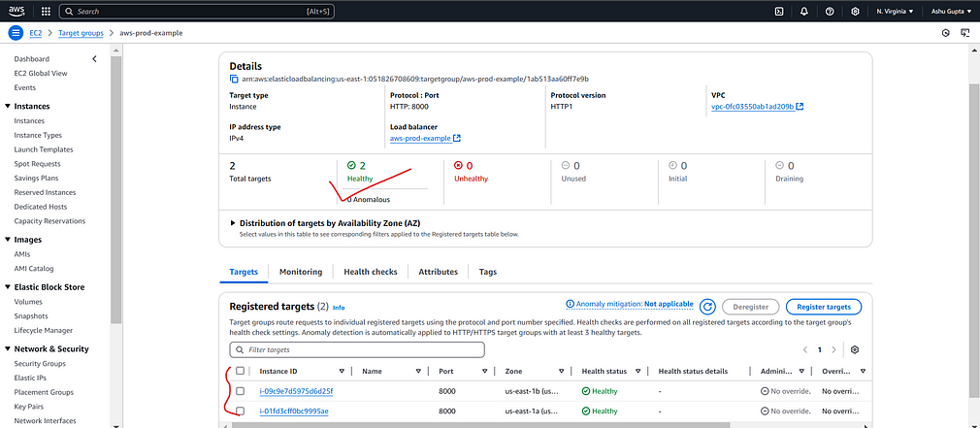Open Elastic IPs in sidebar
Image resolution: width=980 pixels, height=428 pixels.
pyautogui.click(x=30, y=378)
